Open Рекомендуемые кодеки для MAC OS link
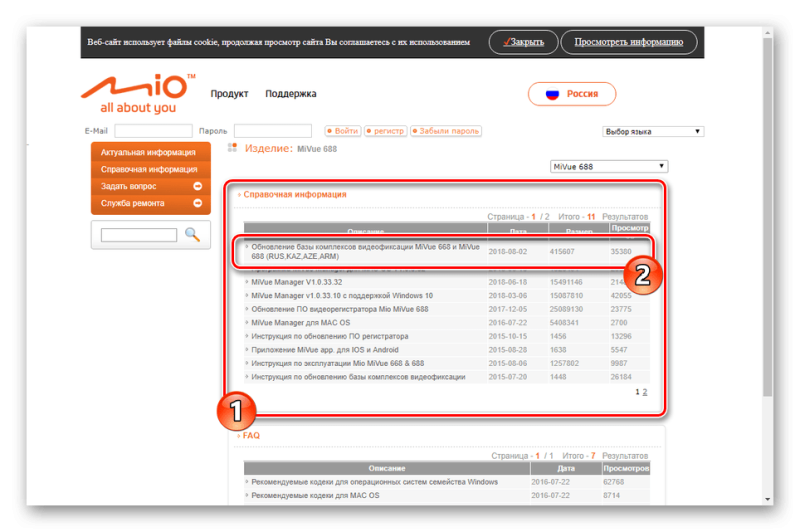The width and height of the screenshot is (800, 532). (x=315, y=496)
